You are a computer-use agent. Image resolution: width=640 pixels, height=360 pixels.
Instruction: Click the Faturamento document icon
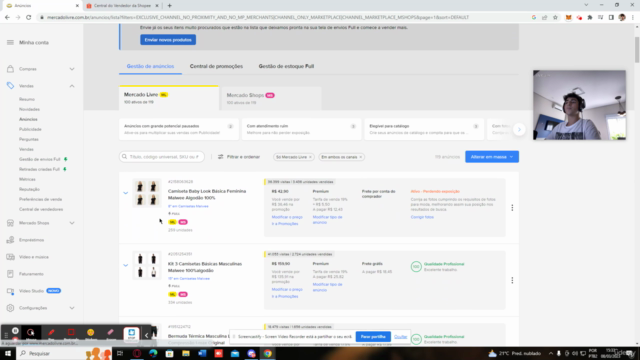[x=10, y=274]
